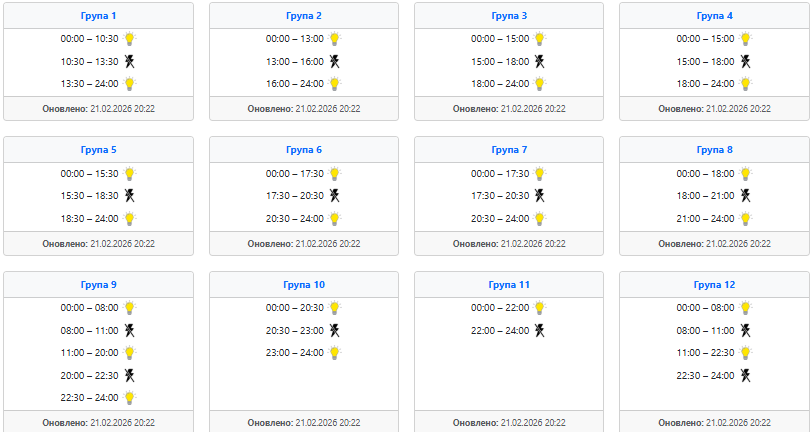Click outage icon for Група 7 17:30–20:30
Image resolution: width=810 pixels, height=432 pixels.
[540, 196]
